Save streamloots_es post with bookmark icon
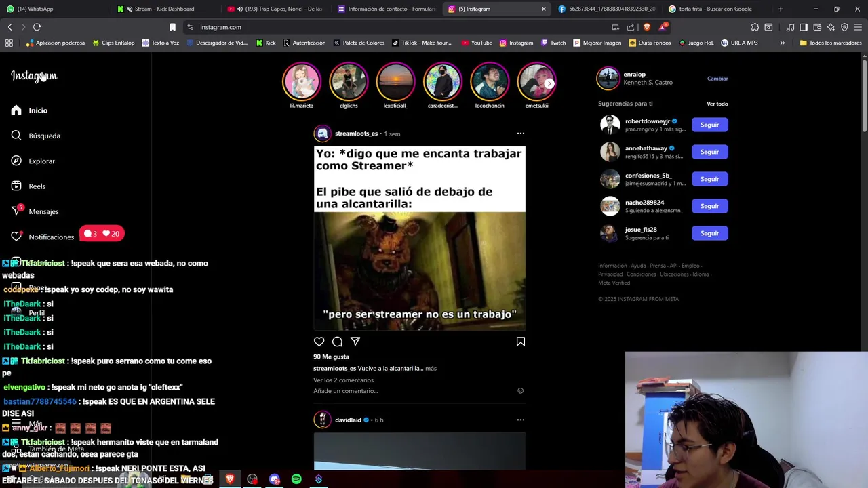Screen dimensions: 868x488 520,342
